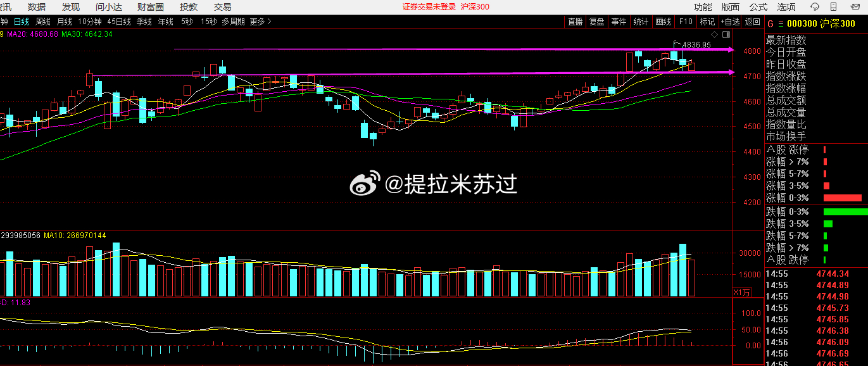Open the 统计 statistics tool
Screen dimensions: 868x366
tap(640, 21)
